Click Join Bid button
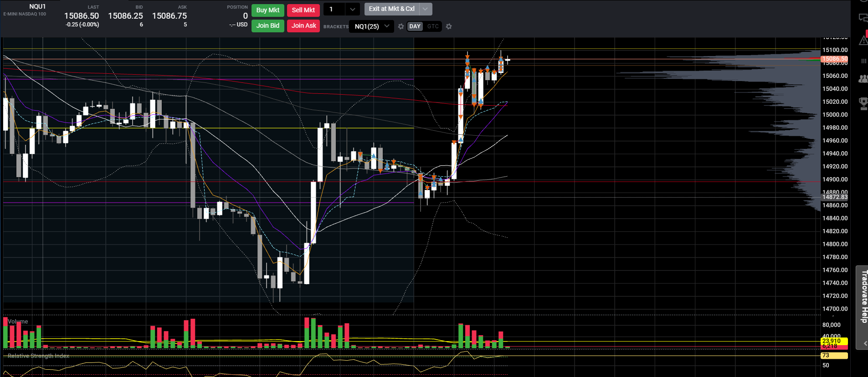 click(268, 25)
